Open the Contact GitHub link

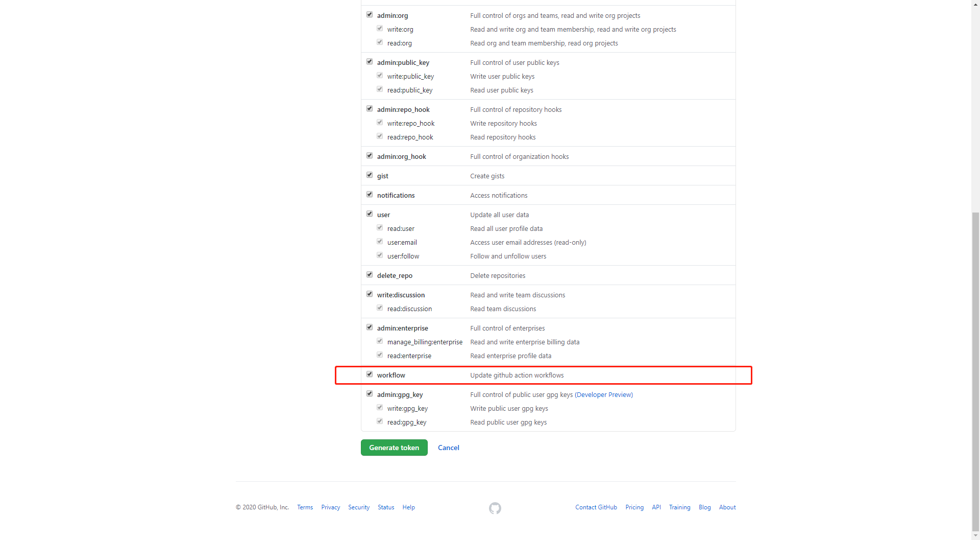coord(596,507)
